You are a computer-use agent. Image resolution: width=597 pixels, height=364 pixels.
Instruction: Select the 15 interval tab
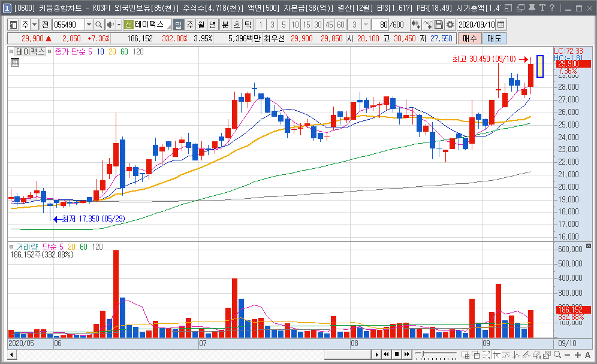click(306, 25)
